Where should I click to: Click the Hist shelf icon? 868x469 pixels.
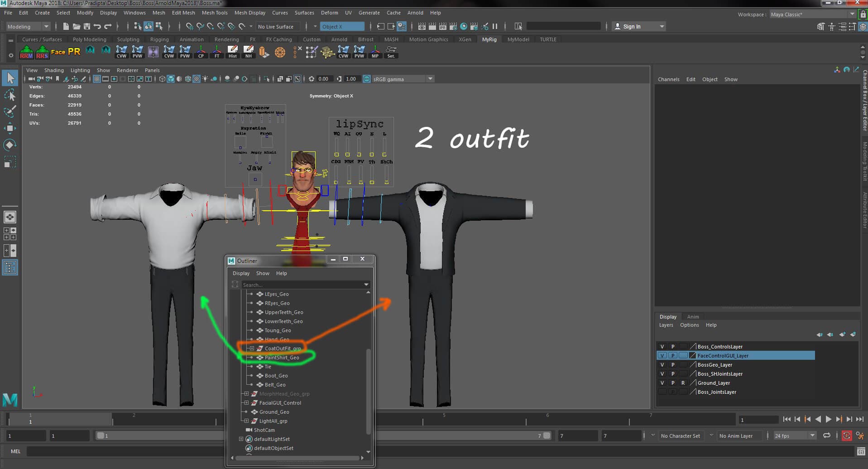[x=232, y=52]
